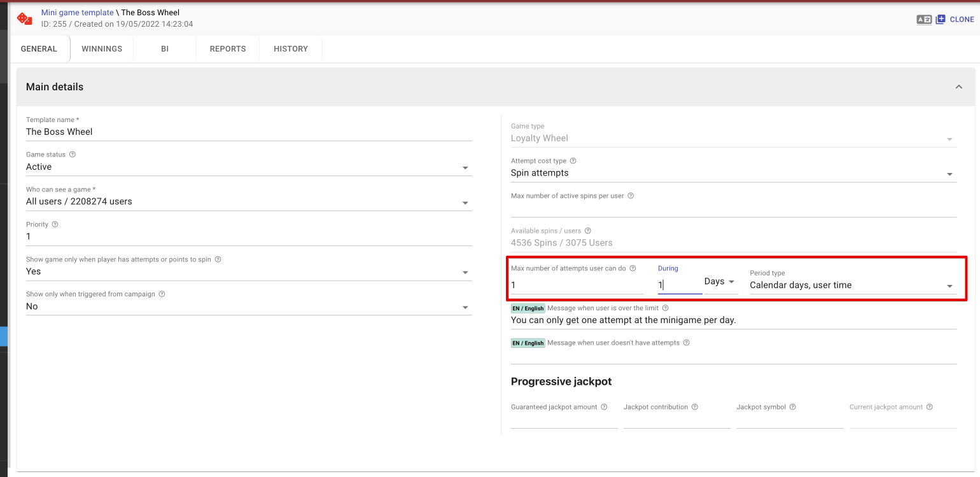Open the Reports tab
The width and height of the screenshot is (980, 477).
228,49
